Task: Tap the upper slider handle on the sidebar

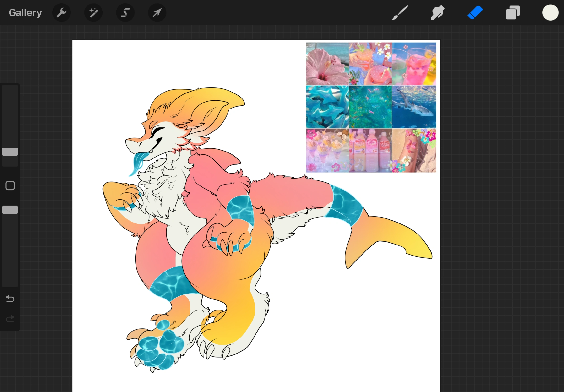Action: pyautogui.click(x=10, y=152)
